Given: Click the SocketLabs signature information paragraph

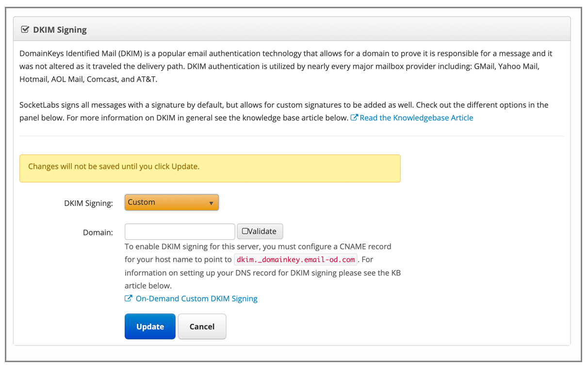Looking at the screenshot, I should (x=284, y=111).
